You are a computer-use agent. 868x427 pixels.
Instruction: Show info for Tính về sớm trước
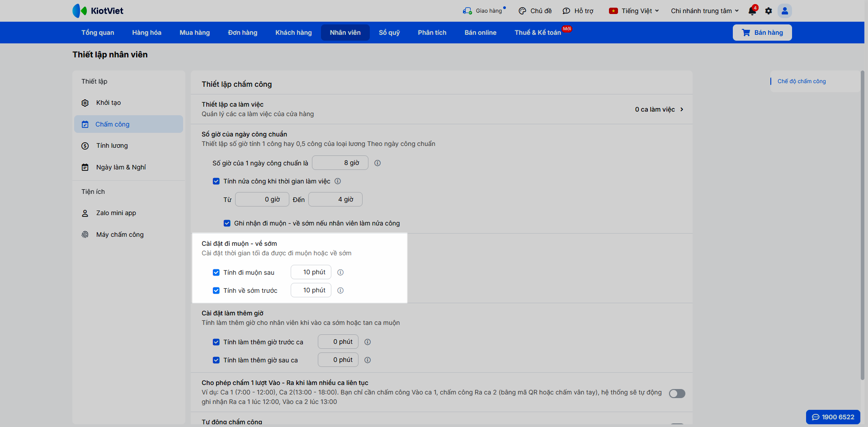(x=340, y=291)
